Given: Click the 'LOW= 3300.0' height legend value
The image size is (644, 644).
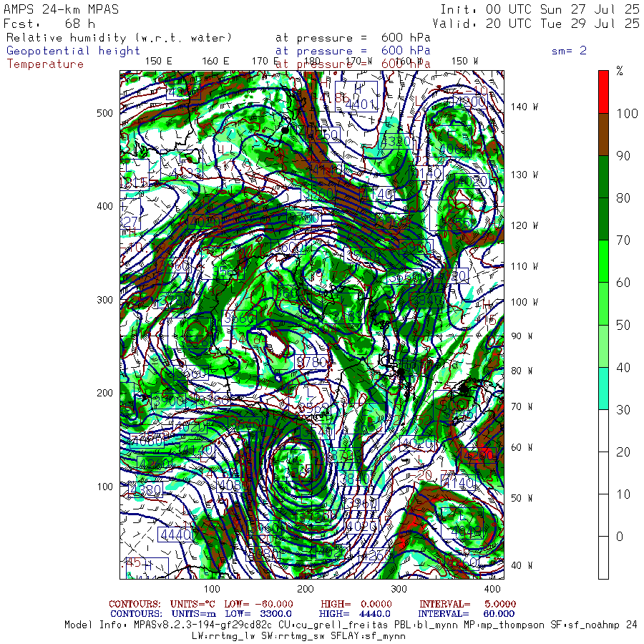Looking at the screenshot, I should tap(258, 614).
